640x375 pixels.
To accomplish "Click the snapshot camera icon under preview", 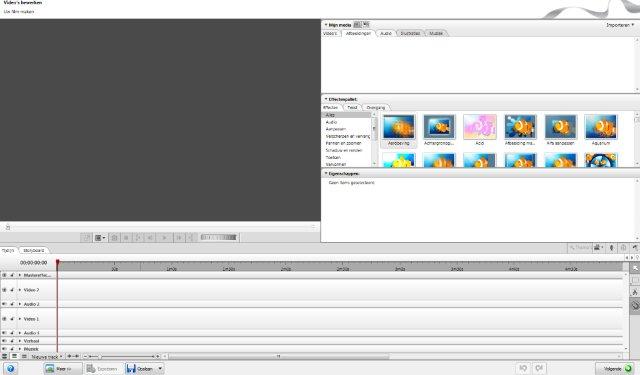I will (x=114, y=237).
